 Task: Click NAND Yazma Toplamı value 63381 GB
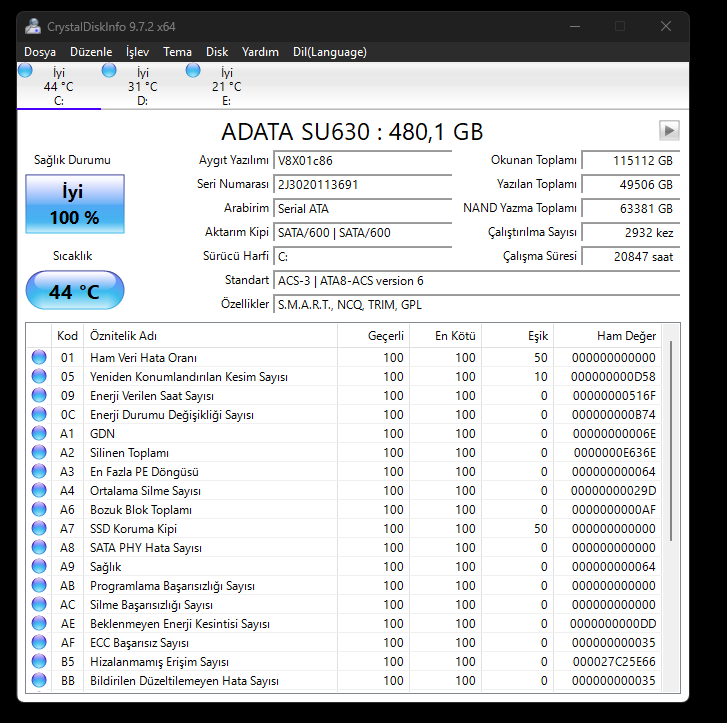[631, 209]
